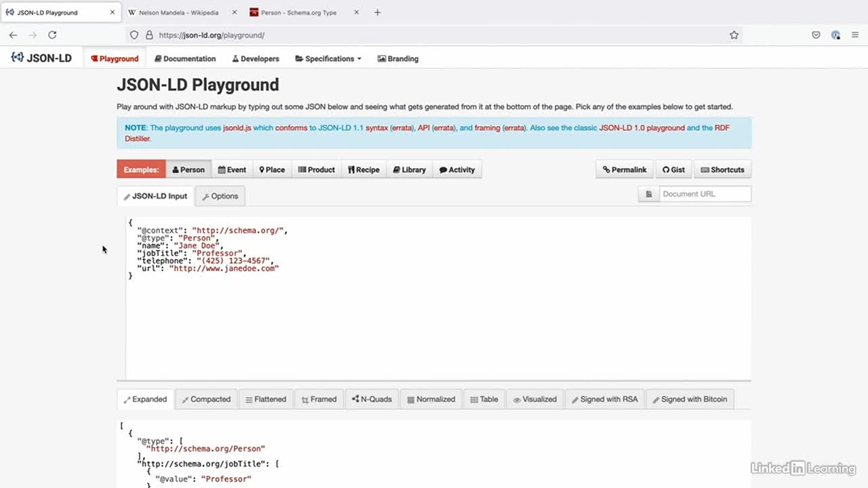Show the Signed with Bitcoin tab
This screenshot has width=868, height=488.
(690, 399)
